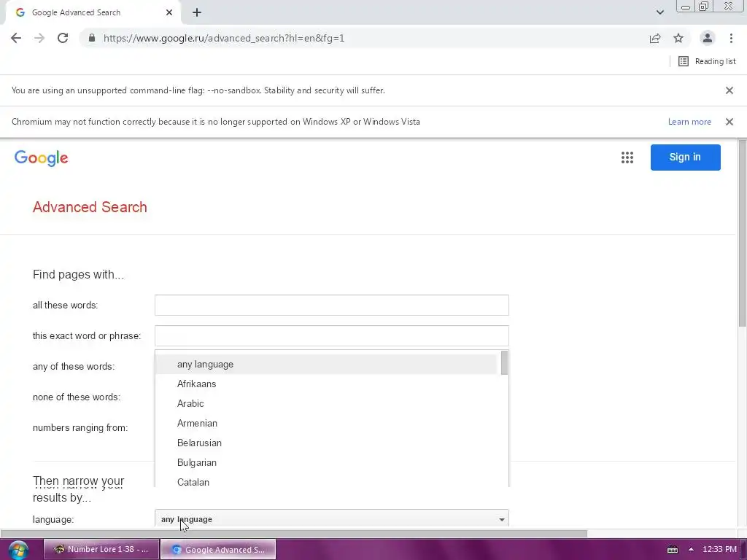Open the Chrome profile avatar icon

pyautogui.click(x=707, y=38)
